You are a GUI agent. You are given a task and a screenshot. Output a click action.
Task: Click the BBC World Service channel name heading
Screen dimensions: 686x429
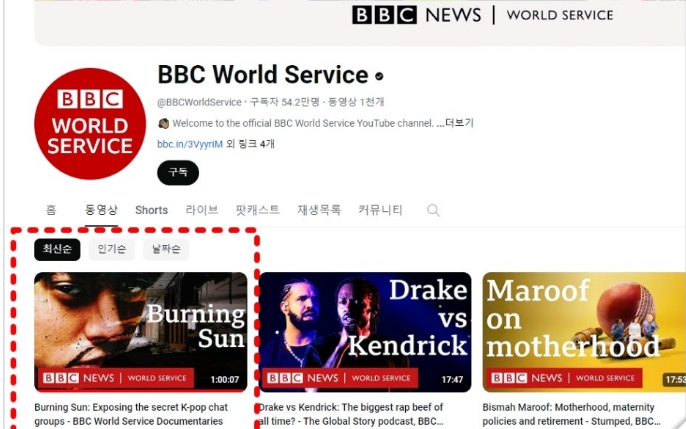[x=262, y=75]
